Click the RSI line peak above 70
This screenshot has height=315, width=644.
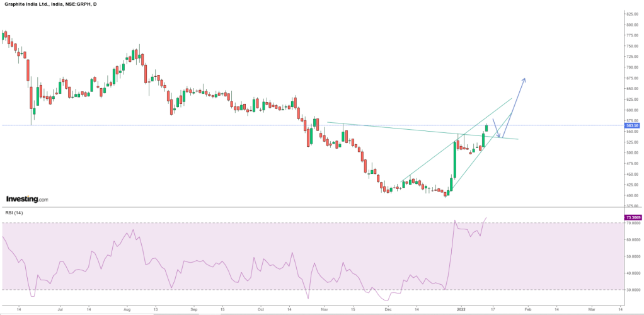454,221
